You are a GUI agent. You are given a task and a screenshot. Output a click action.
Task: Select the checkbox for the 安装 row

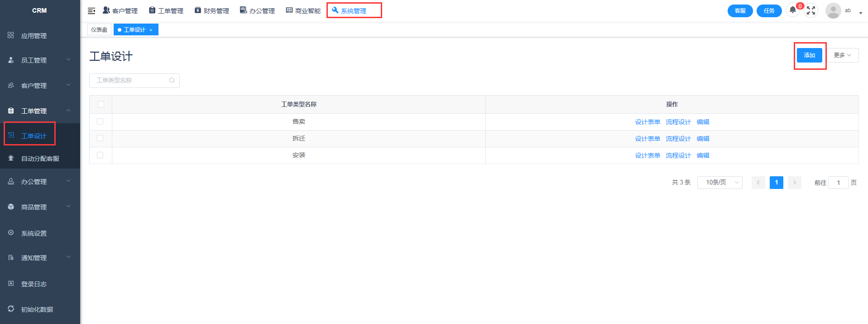[100, 155]
